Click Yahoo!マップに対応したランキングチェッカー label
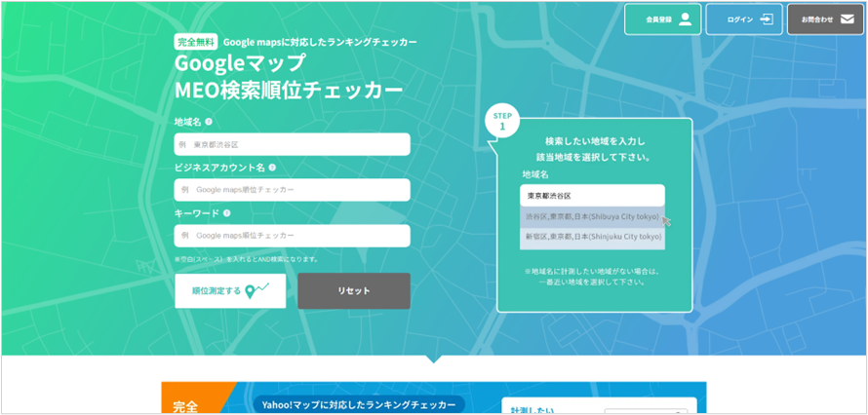The width and height of the screenshot is (868, 415). (359, 404)
